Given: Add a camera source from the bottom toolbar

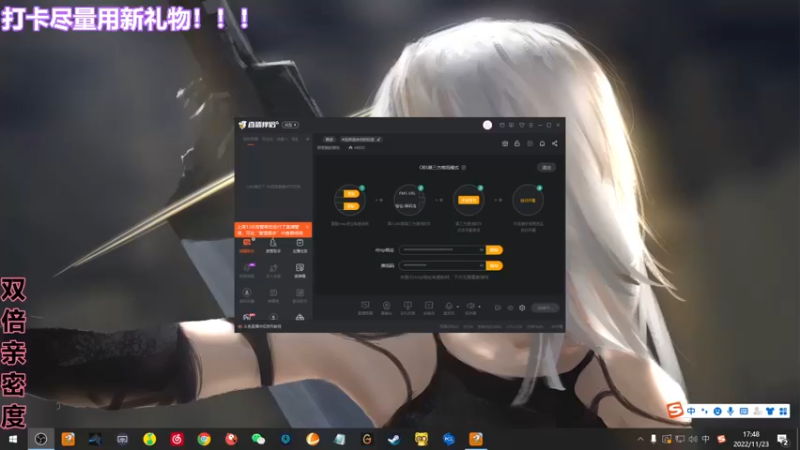Looking at the screenshot, I should tap(386, 307).
